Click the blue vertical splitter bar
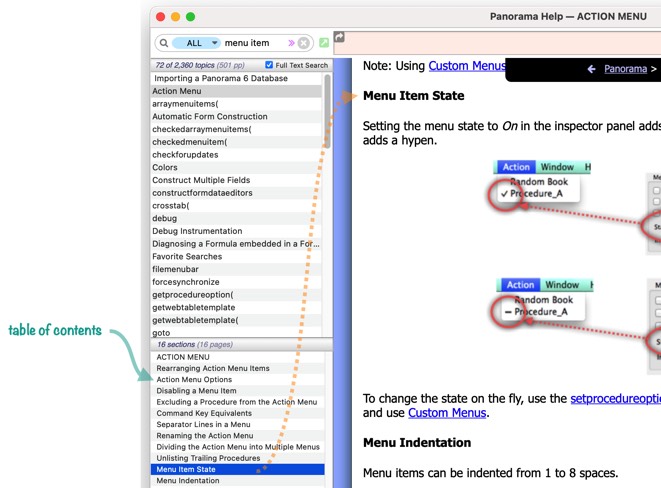The image size is (661, 488). pos(342,273)
